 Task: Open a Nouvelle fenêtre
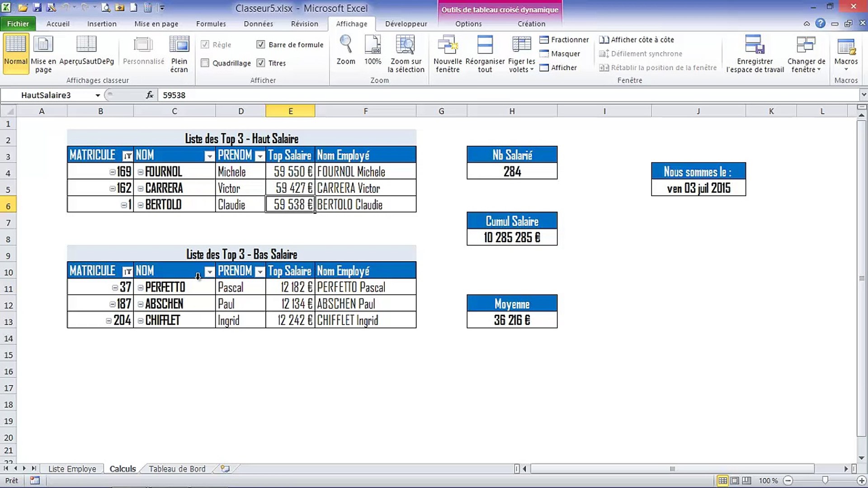448,53
